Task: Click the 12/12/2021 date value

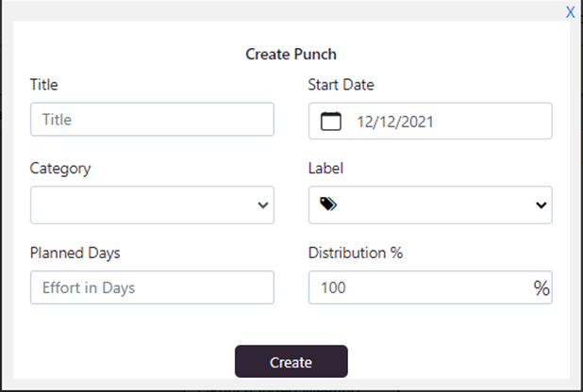Action: (395, 122)
